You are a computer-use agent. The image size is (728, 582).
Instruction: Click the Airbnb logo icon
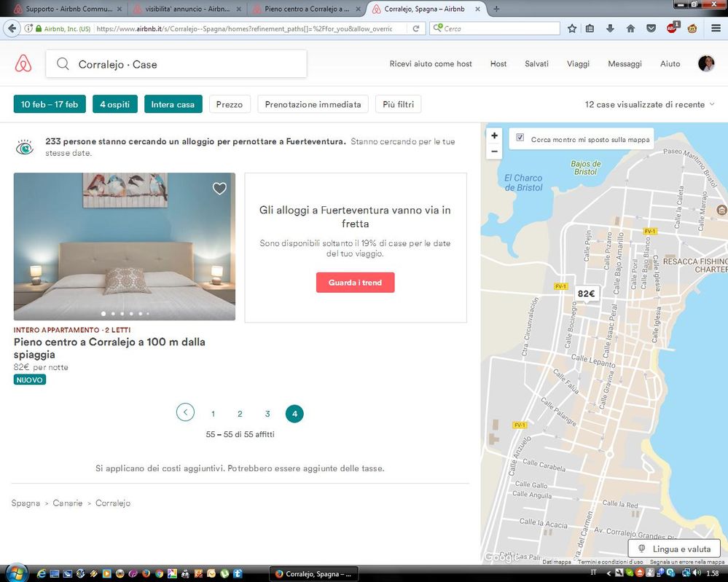point(23,64)
